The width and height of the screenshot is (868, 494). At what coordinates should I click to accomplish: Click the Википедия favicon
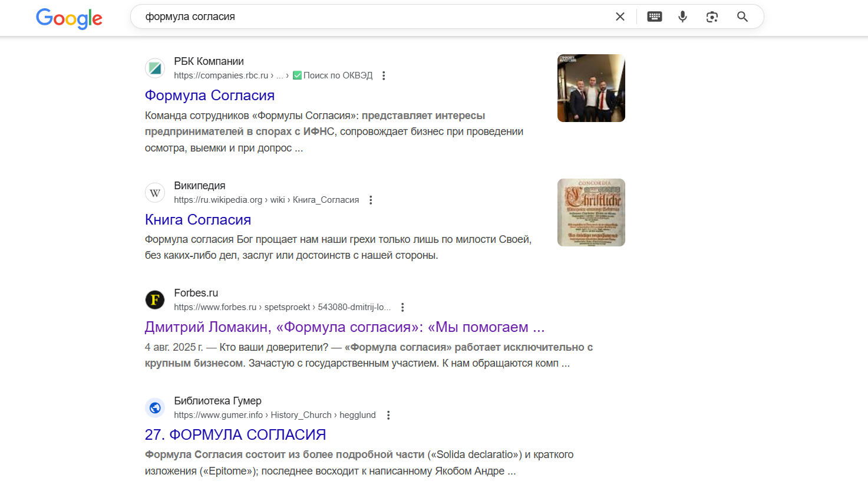pos(155,193)
